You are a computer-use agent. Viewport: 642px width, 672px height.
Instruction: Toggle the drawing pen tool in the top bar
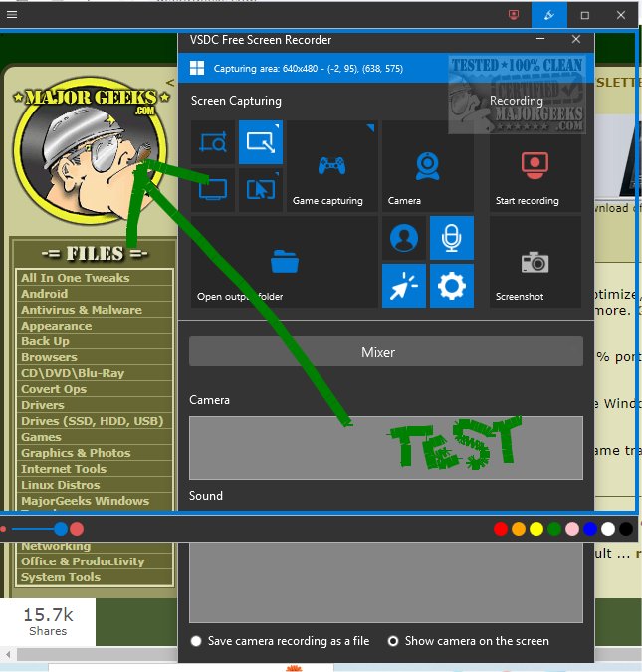(x=549, y=15)
